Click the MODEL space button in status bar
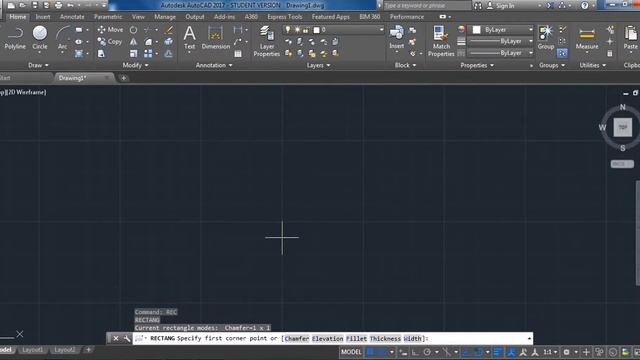Screen dimensions: 640x360 (x=351, y=352)
